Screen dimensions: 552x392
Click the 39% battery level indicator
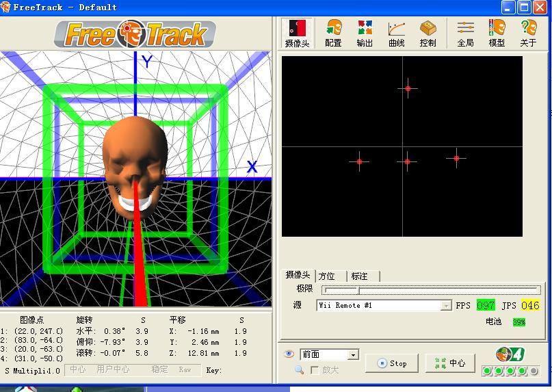click(519, 322)
